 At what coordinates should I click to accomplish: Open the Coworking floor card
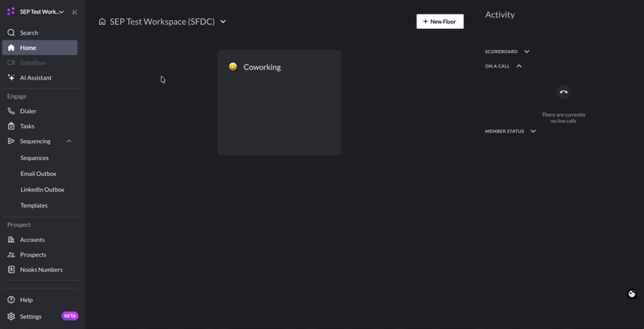click(279, 102)
